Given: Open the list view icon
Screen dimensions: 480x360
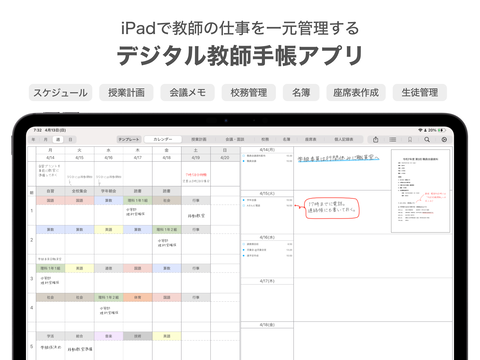Looking at the screenshot, I should click(393, 140).
